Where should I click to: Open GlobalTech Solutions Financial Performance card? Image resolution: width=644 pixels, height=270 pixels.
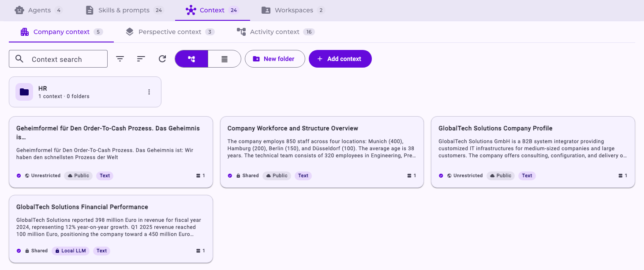tap(111, 229)
